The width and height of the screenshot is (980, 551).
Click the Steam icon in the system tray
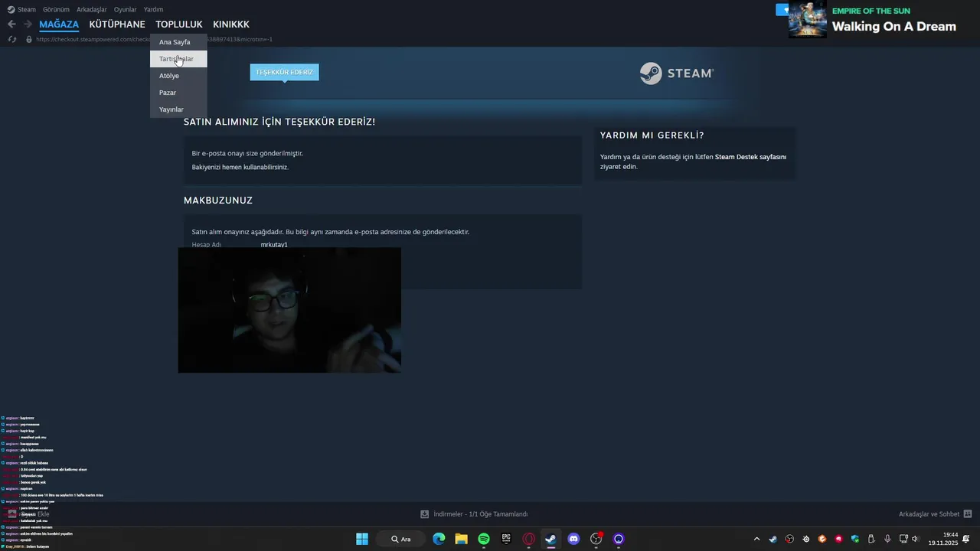coord(773,539)
